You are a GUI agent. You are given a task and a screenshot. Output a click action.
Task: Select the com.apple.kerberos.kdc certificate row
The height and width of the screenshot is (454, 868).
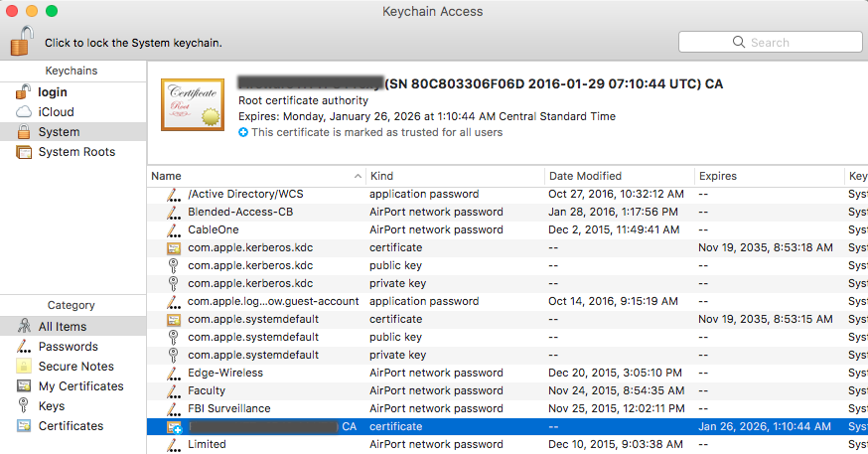[507, 247]
